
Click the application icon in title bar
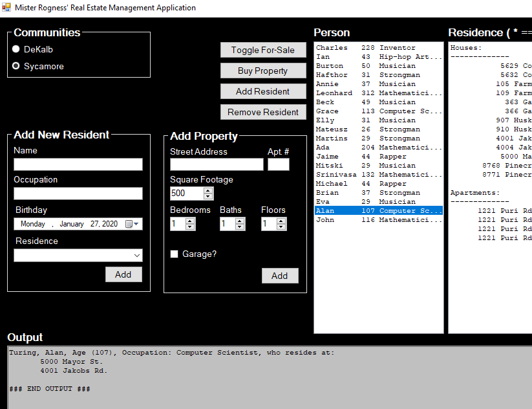click(x=6, y=8)
